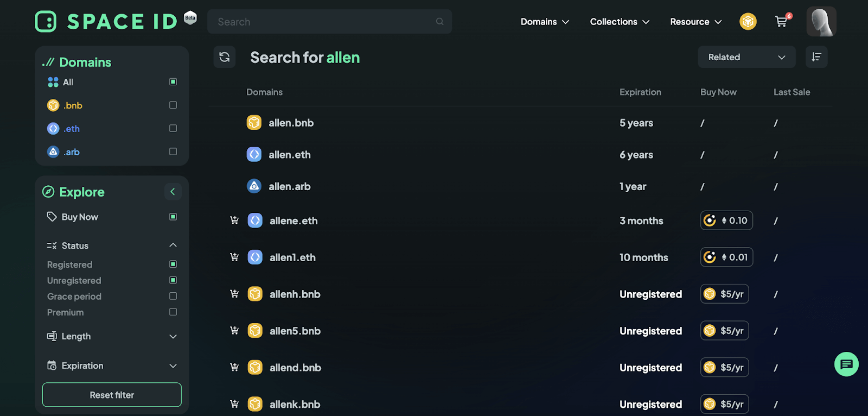The image size is (868, 416).
Task: Open the profile avatar menu
Action: pos(821,22)
